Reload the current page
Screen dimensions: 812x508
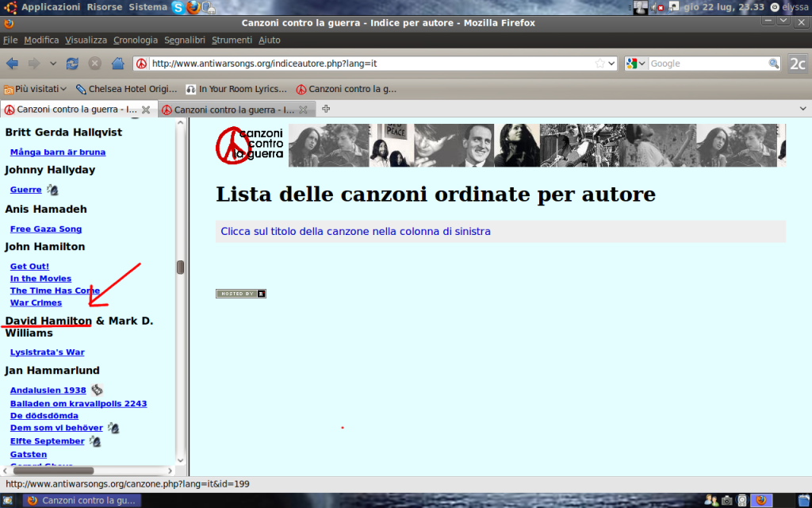point(73,63)
